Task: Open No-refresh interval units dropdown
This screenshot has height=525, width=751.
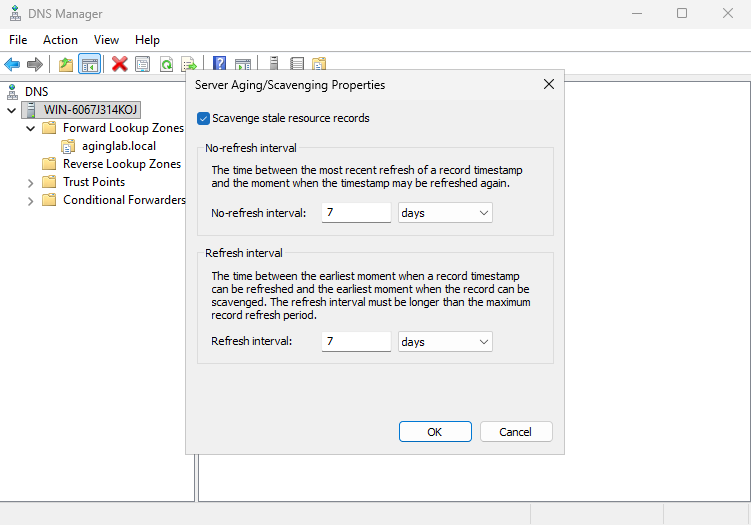Action: (x=445, y=213)
